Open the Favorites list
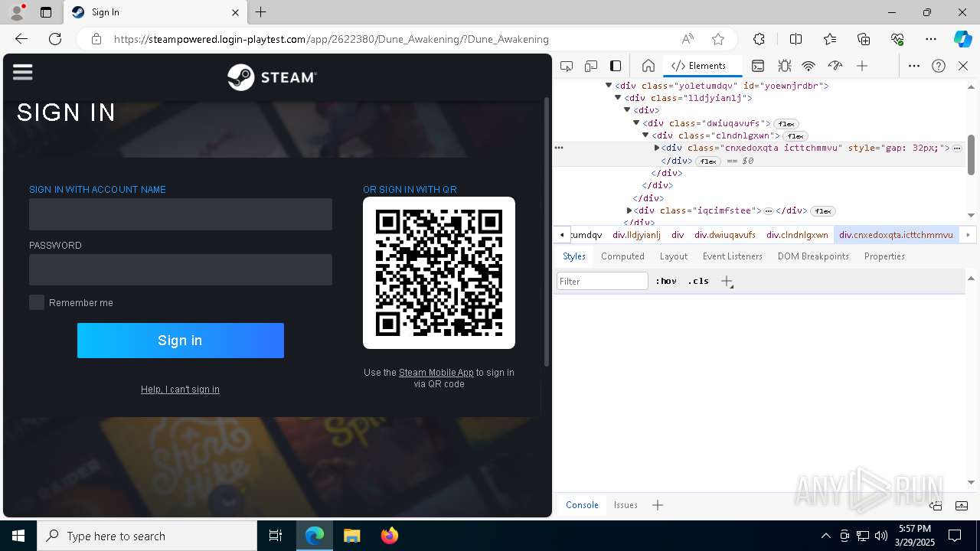This screenshot has width=980, height=551. point(830,39)
